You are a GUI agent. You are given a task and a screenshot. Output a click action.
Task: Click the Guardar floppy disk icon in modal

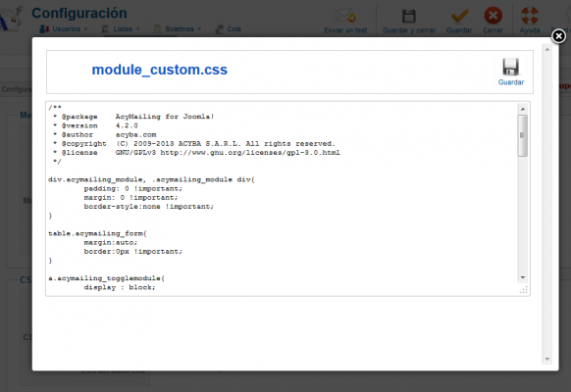click(x=510, y=67)
